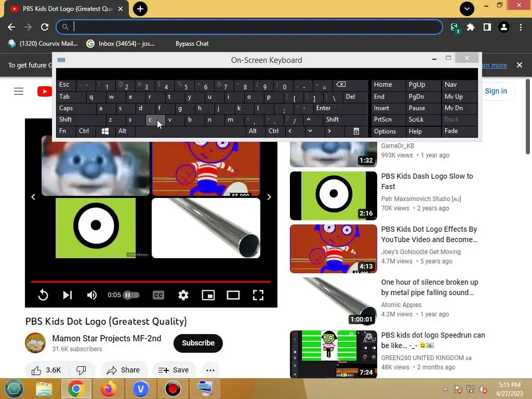Open the Courvix Mail bookmark
The height and width of the screenshot is (399, 532).
tap(43, 44)
